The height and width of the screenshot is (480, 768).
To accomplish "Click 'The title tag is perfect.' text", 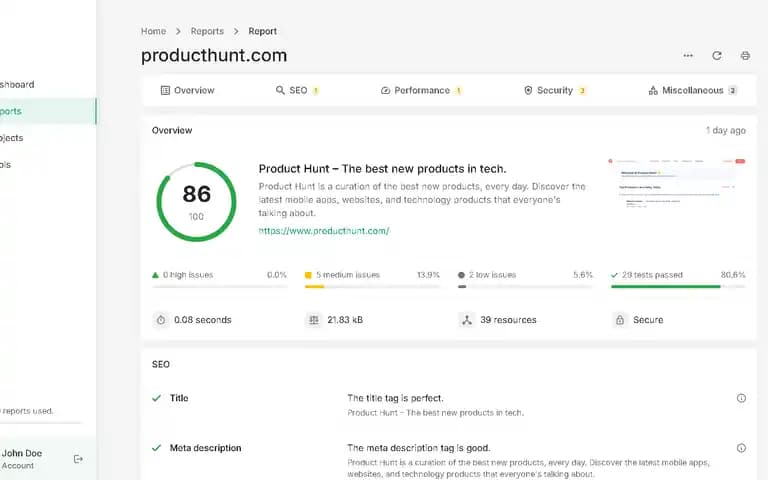I will [395, 398].
